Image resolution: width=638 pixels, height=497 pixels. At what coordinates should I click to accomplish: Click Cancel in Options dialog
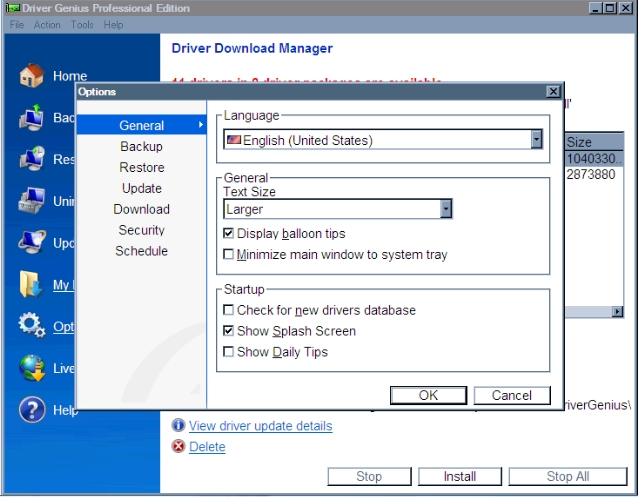point(512,395)
